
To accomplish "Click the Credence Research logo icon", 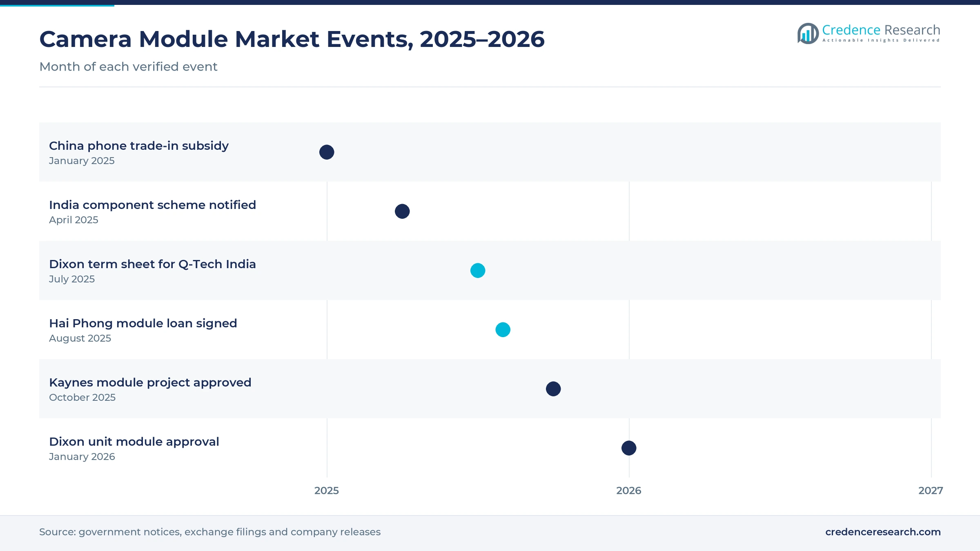I will 808,33.
